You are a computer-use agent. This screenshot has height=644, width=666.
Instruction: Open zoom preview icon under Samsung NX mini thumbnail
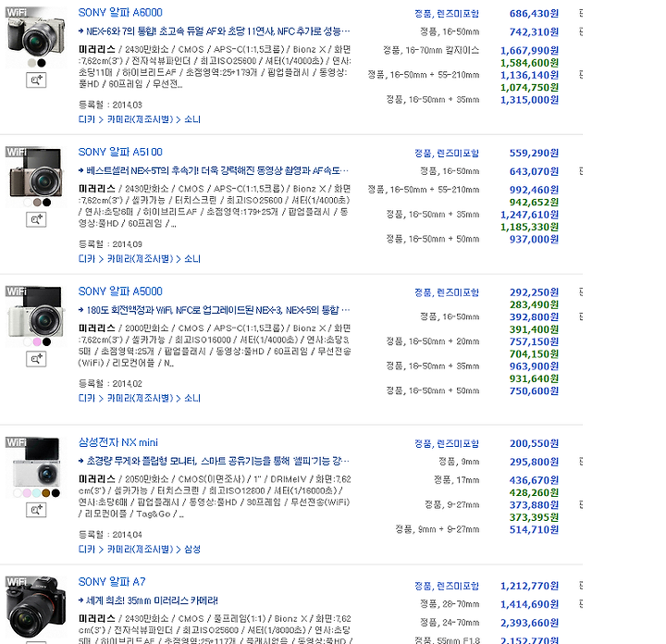click(x=36, y=510)
